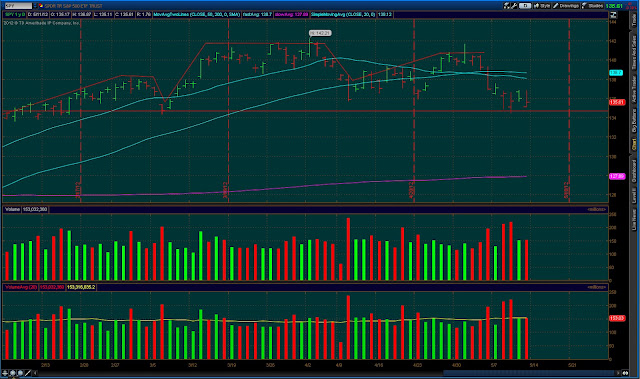Screen dimensions: 640x379
Task: Open the D timeframe selector
Action: coord(525,6)
